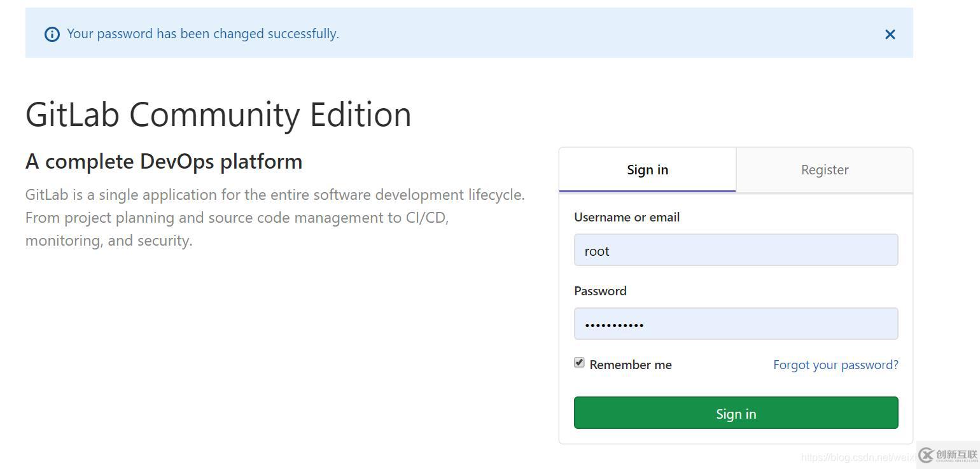Image resolution: width=980 pixels, height=469 pixels.
Task: Click the password changed successfully message text
Action: (x=203, y=34)
